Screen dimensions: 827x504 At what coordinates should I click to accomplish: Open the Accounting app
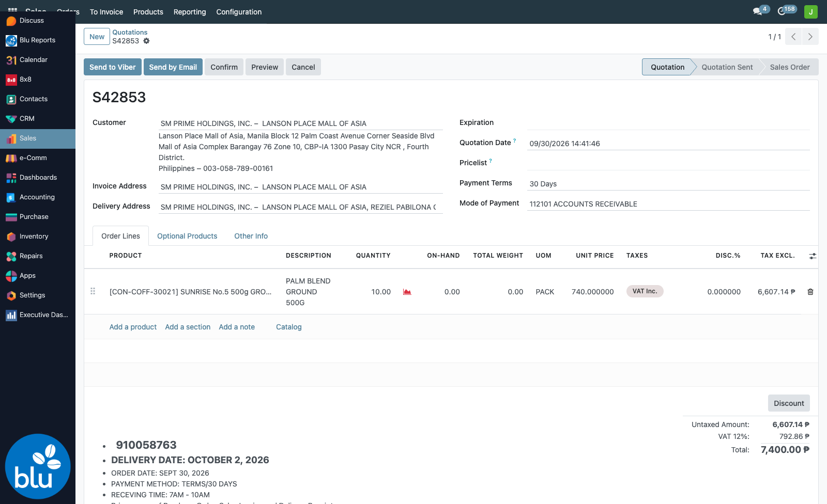(38, 197)
